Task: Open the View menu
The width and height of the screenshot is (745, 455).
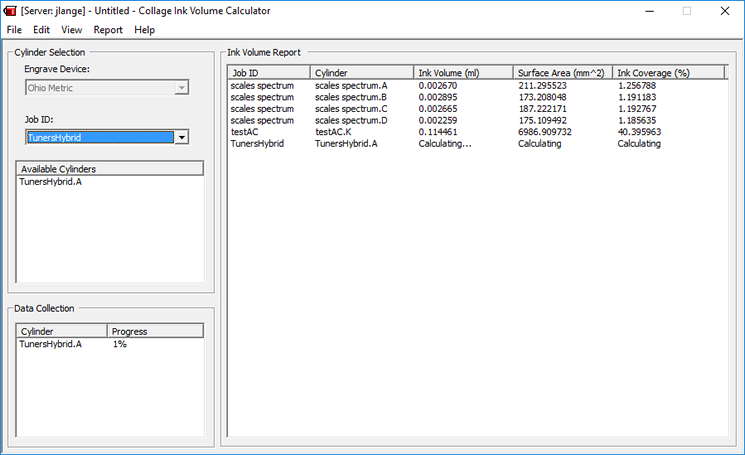Action: [x=71, y=30]
